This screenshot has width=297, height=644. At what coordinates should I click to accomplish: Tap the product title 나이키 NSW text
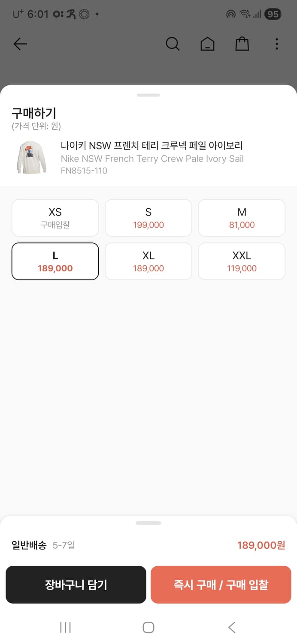pyautogui.click(x=152, y=146)
